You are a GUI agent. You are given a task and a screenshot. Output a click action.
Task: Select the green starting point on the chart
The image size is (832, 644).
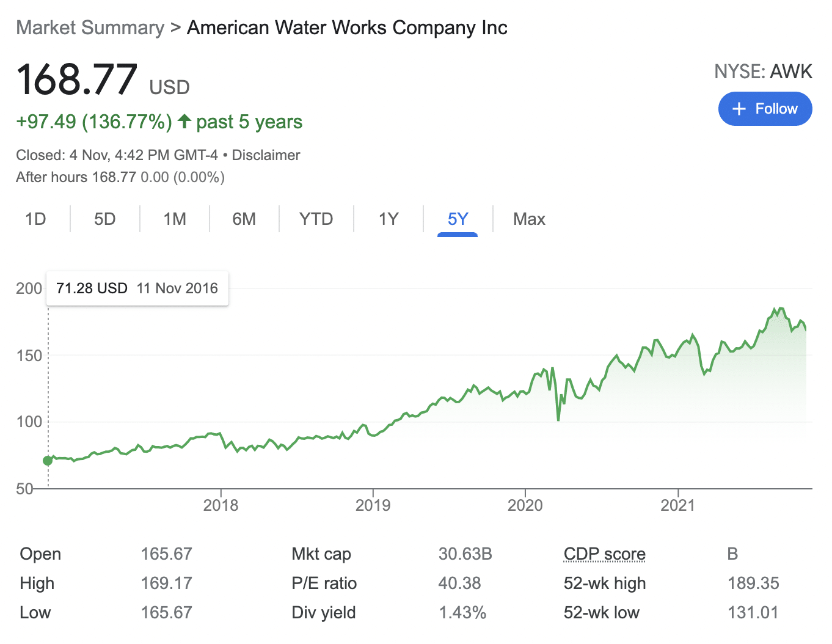coord(48,461)
